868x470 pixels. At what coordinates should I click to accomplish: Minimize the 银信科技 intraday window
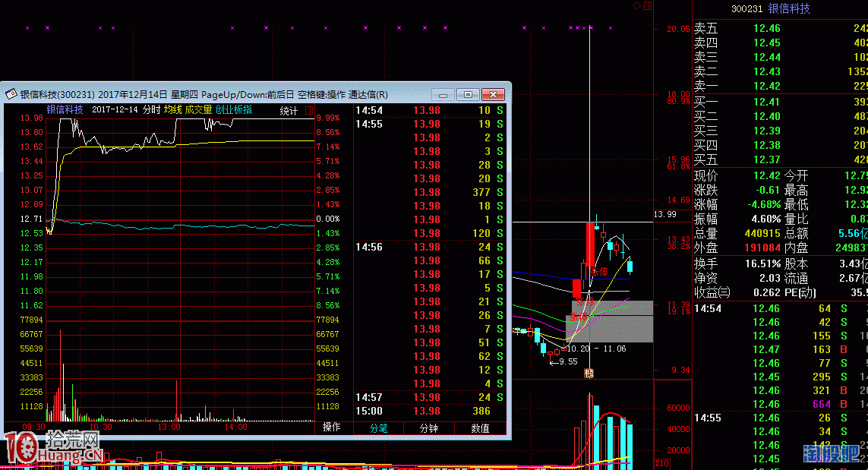tap(443, 95)
